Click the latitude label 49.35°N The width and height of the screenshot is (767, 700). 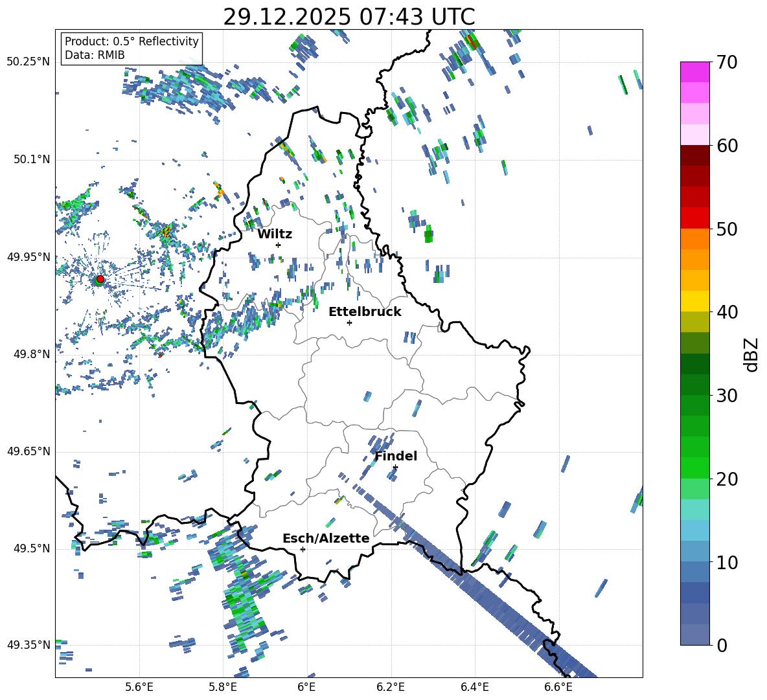29,645
